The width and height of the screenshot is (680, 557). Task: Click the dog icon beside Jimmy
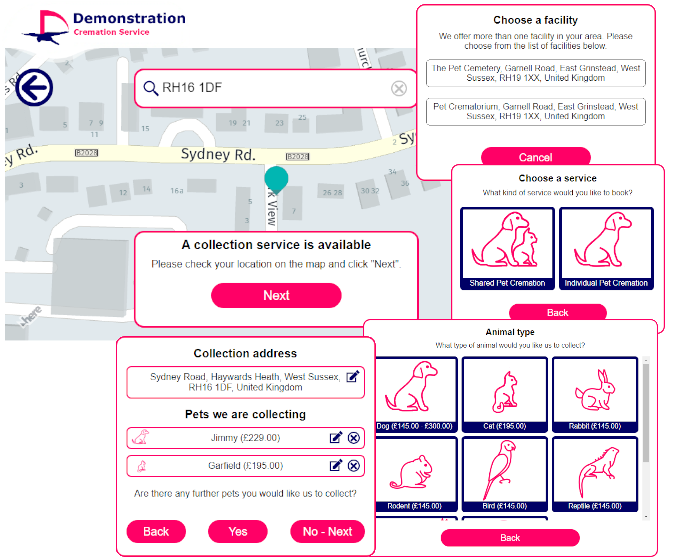pos(141,437)
